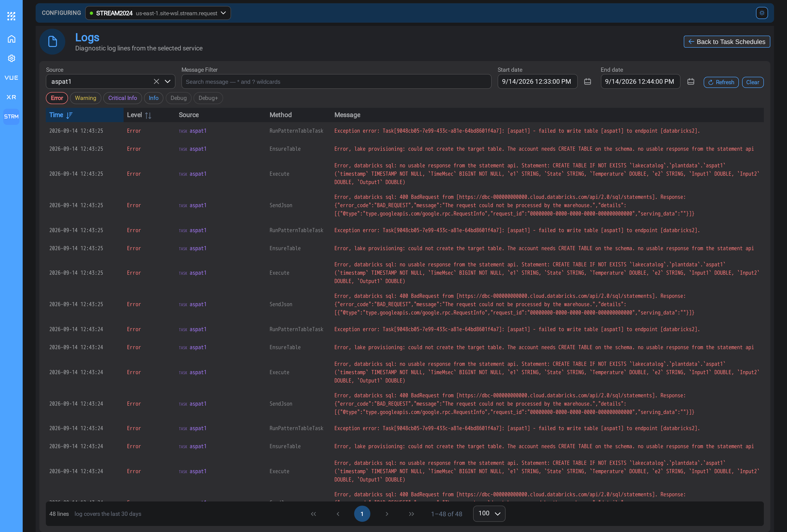Click the End date input field
This screenshot has height=532, width=787.
pyautogui.click(x=640, y=82)
